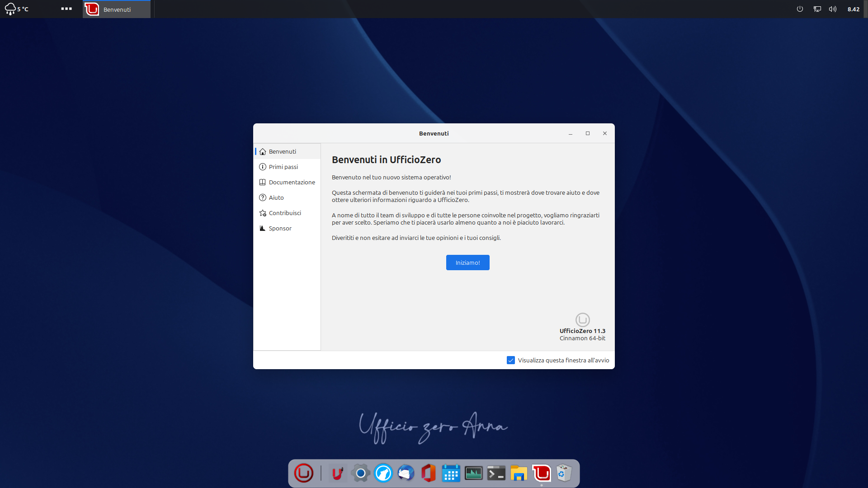
Task: Select the Documentazione sidebar item
Action: tap(292, 182)
